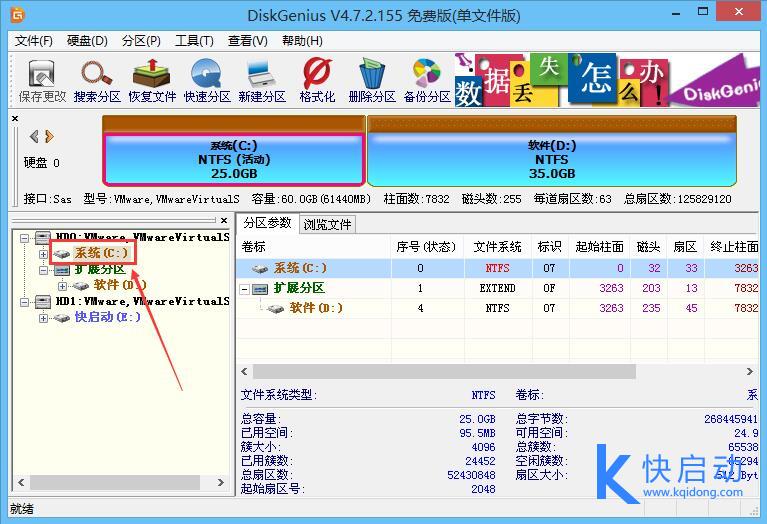The height and width of the screenshot is (524, 767).
Task: Click the 起始柱面 column header
Action: click(x=600, y=247)
